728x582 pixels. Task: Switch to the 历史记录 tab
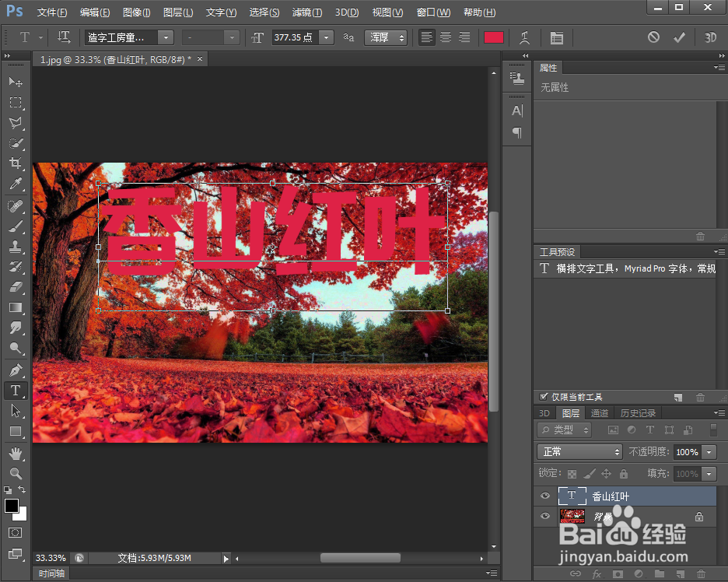click(638, 413)
